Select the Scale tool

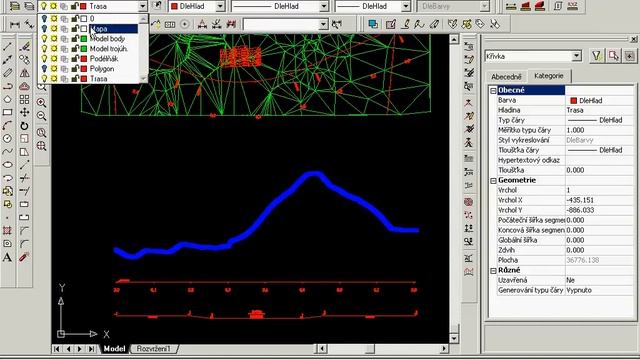(x=24, y=139)
